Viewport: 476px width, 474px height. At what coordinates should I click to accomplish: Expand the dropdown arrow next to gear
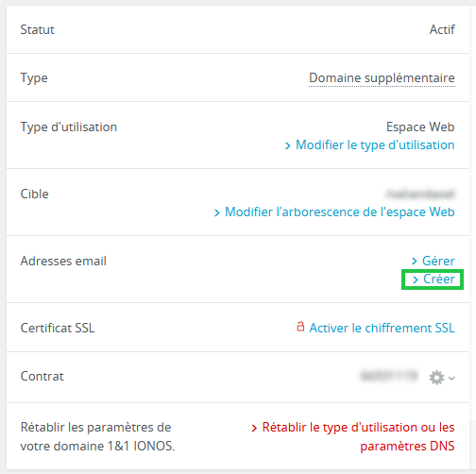tap(451, 378)
